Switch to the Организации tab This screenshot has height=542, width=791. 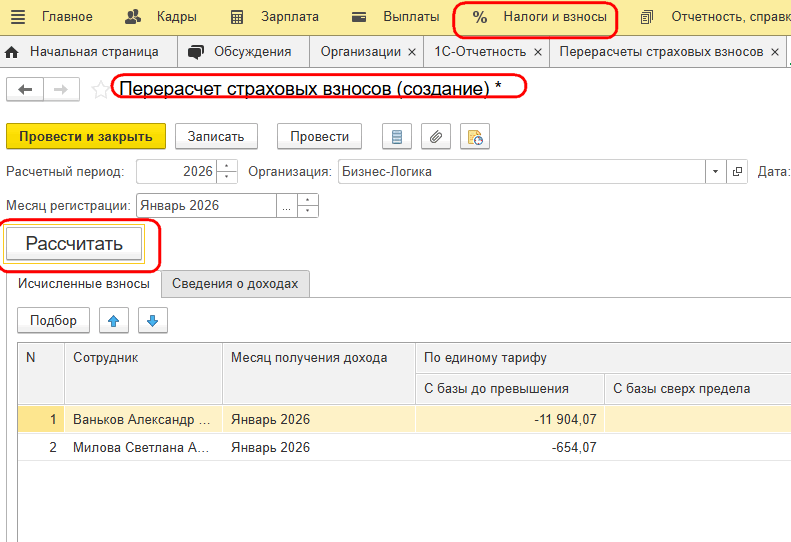point(361,51)
